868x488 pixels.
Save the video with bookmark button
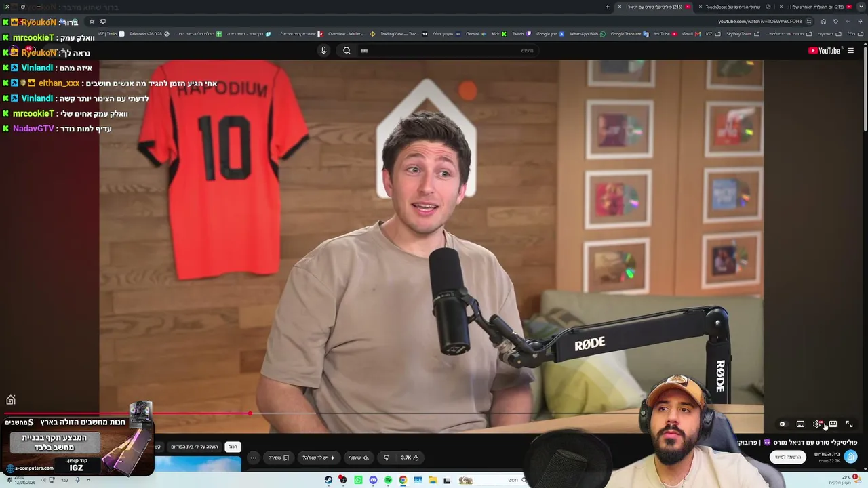pyautogui.click(x=278, y=457)
